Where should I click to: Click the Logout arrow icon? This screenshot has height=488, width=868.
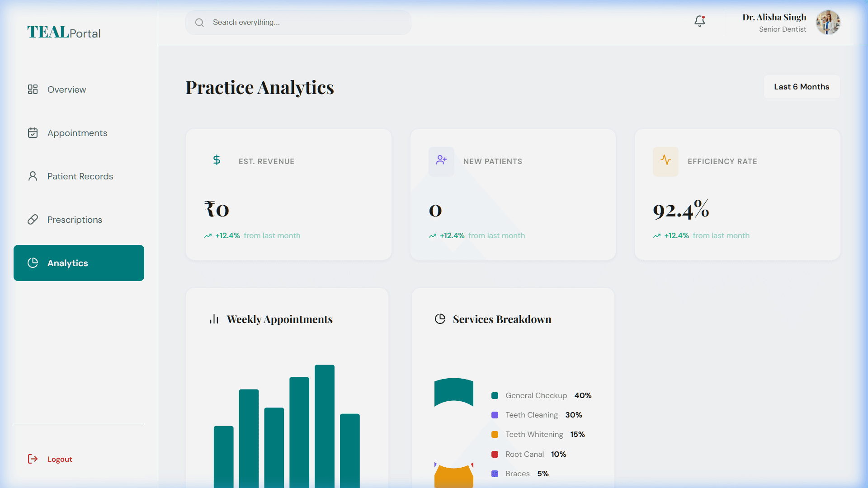tap(33, 459)
